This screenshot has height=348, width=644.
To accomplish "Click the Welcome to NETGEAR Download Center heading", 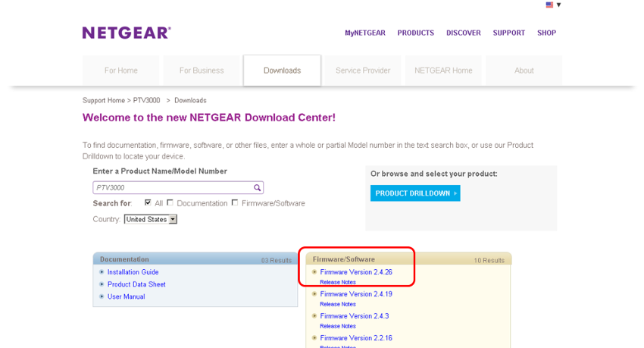I will [209, 118].
